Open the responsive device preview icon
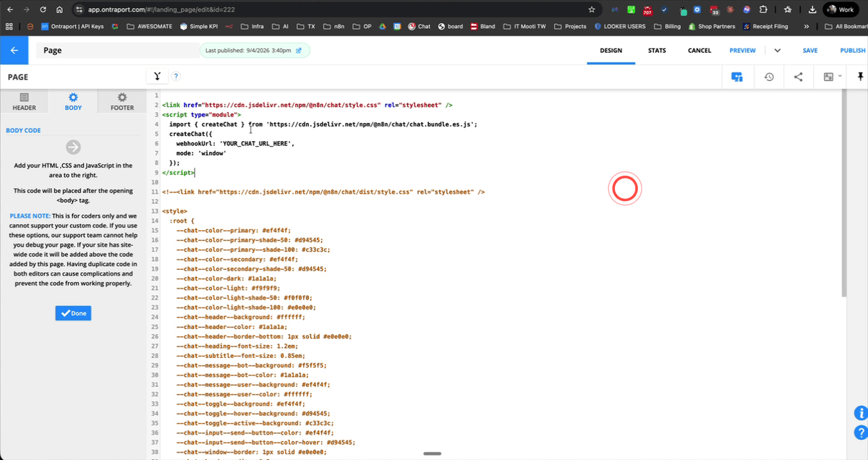The height and width of the screenshot is (460, 868). 736,76
